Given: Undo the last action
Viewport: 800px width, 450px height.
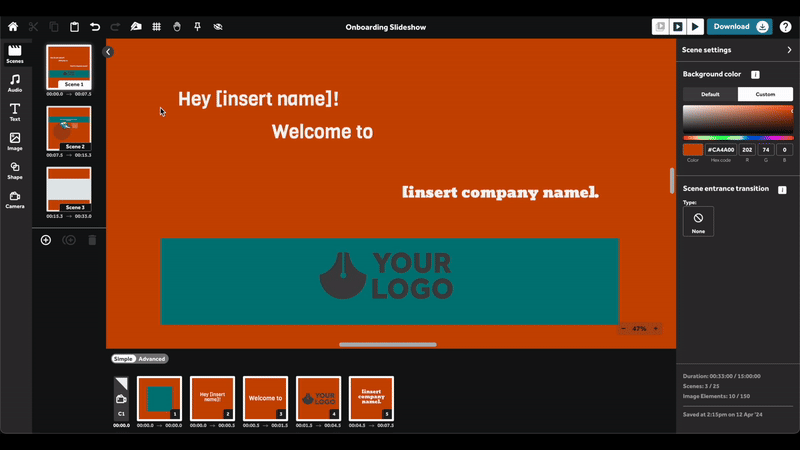Looking at the screenshot, I should tap(95, 27).
